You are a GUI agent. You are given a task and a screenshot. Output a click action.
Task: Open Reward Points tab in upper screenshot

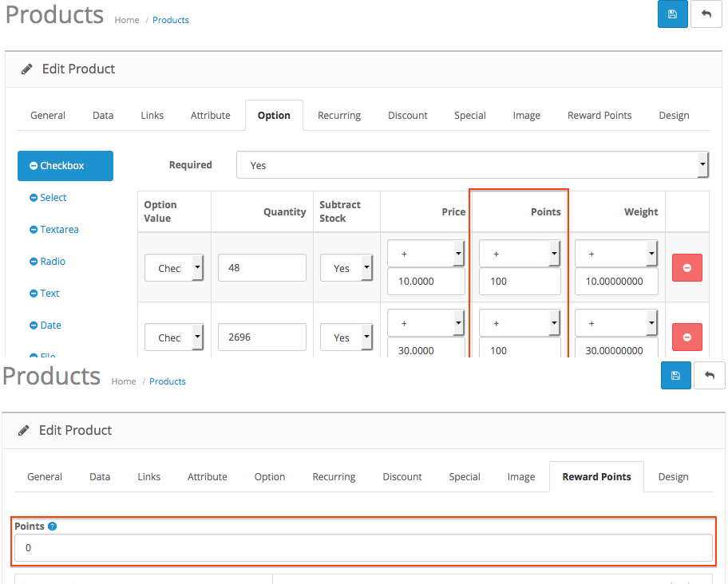[599, 116]
